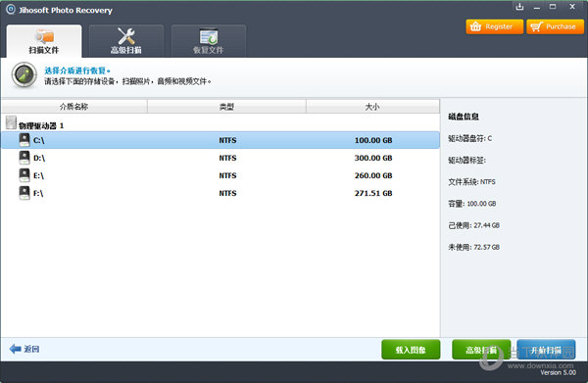Minimize the Jihosoft Photo Recovery window
Screen dimensions: 588x383
537,7
